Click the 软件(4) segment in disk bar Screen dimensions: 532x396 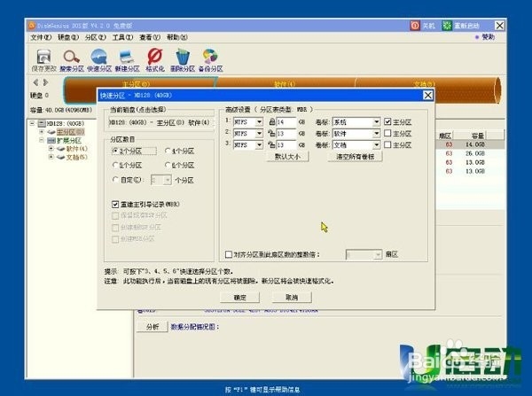pyautogui.click(x=285, y=84)
